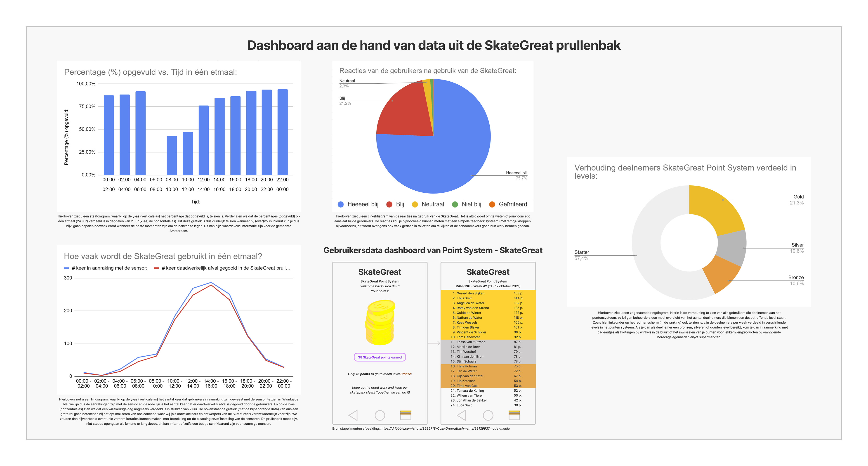The width and height of the screenshot is (868, 466).
Task: Open the dribbble.com coin image source link
Action: [445, 429]
